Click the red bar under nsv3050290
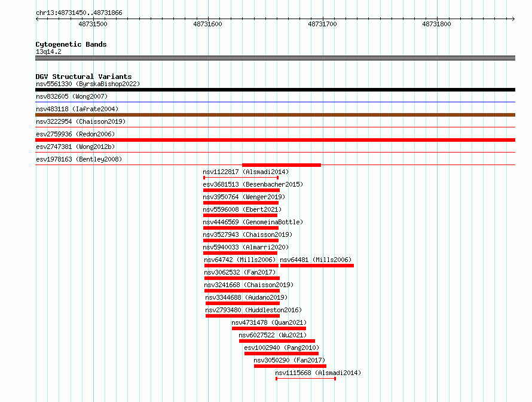 pos(290,366)
